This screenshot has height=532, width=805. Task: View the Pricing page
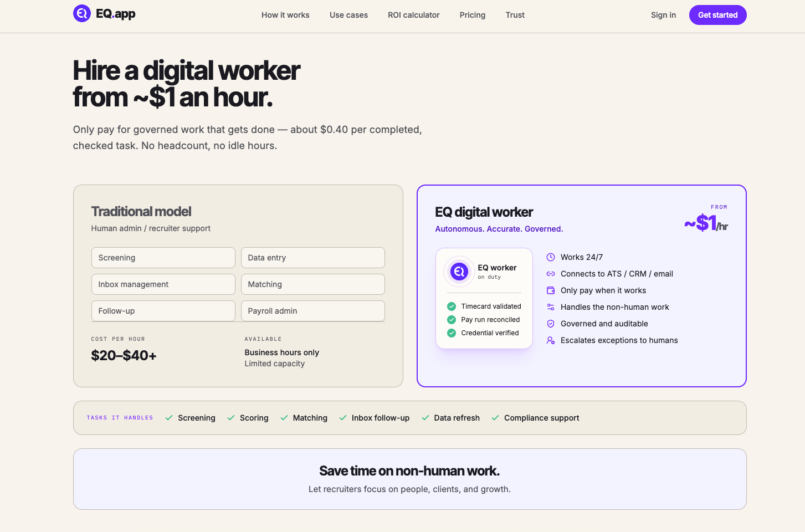[473, 15]
